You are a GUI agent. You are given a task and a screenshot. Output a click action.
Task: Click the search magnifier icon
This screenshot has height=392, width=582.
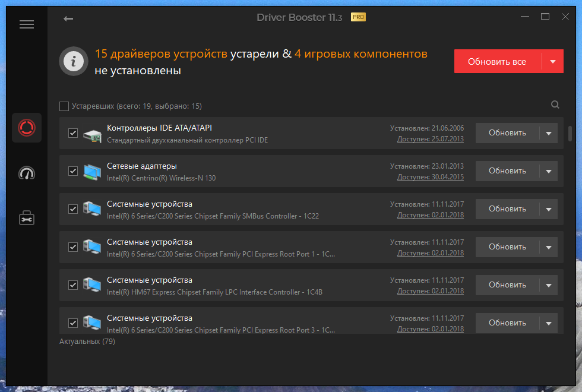coord(555,105)
